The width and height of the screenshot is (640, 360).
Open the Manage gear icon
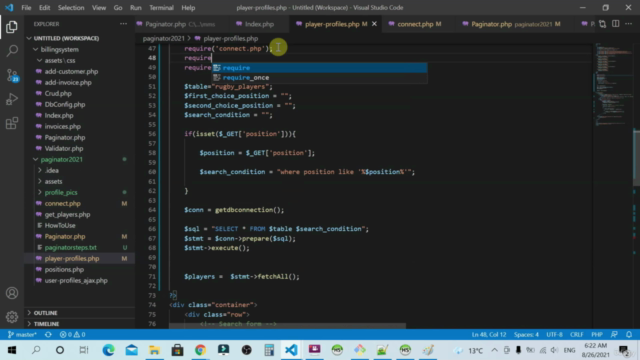12,316
